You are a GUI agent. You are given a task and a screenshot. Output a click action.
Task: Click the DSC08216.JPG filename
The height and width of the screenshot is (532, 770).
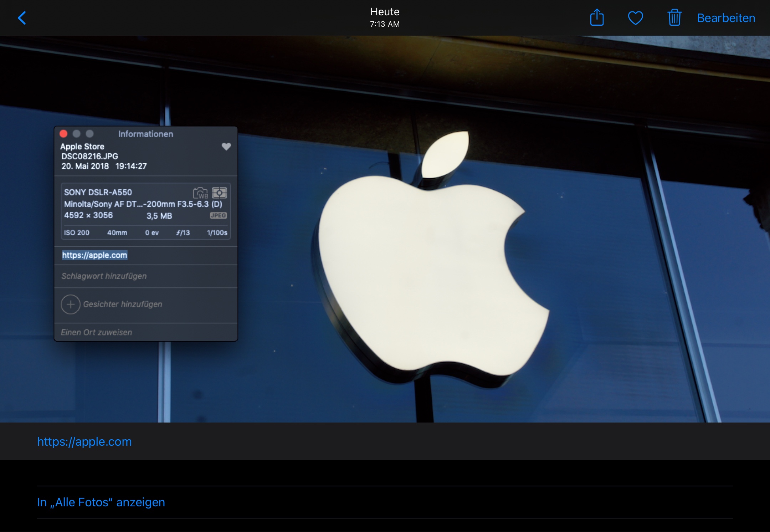pyautogui.click(x=89, y=156)
